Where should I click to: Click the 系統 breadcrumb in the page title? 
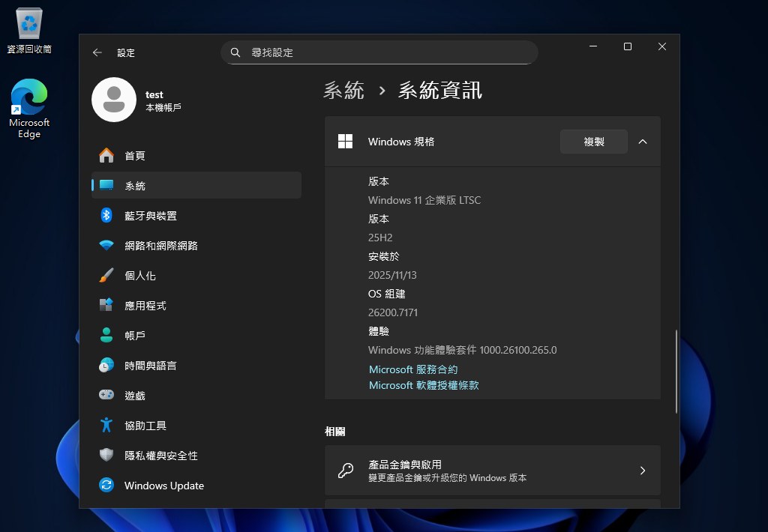coord(343,91)
